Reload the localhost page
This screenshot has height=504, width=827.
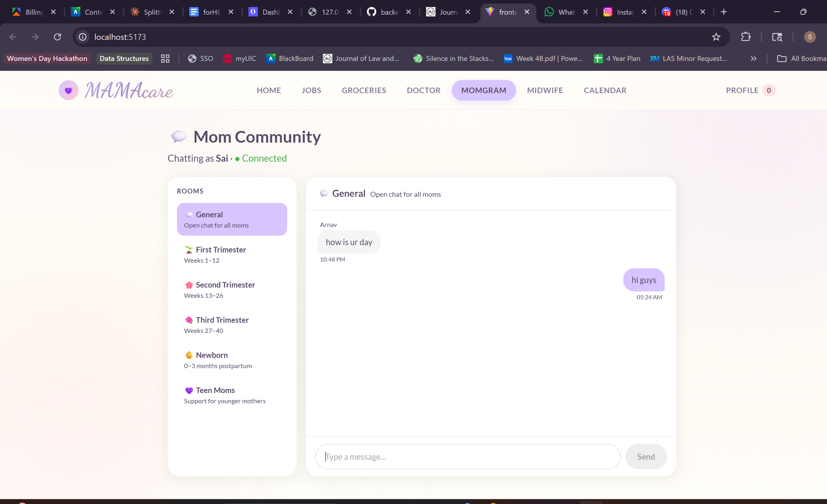(57, 37)
